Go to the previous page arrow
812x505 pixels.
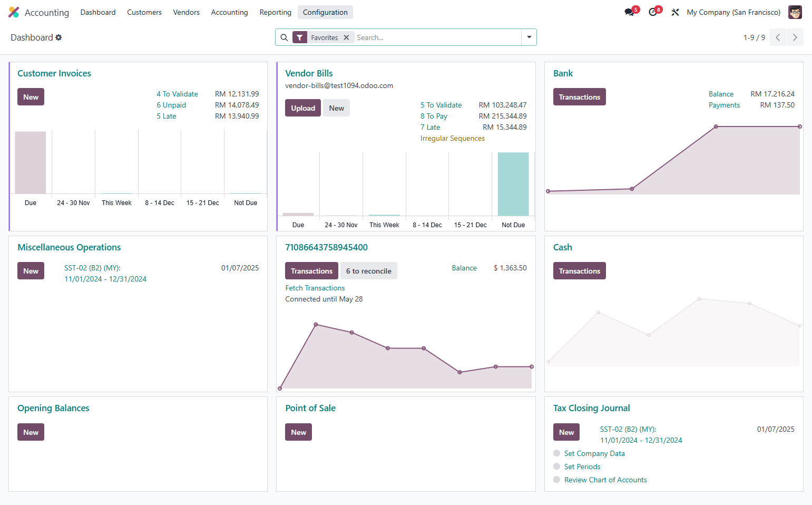pyautogui.click(x=778, y=37)
